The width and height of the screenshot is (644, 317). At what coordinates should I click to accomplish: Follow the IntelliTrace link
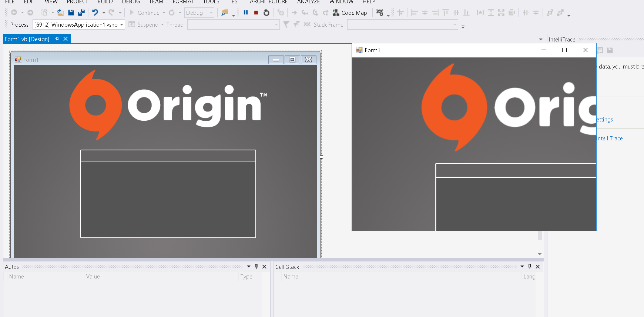(x=610, y=139)
